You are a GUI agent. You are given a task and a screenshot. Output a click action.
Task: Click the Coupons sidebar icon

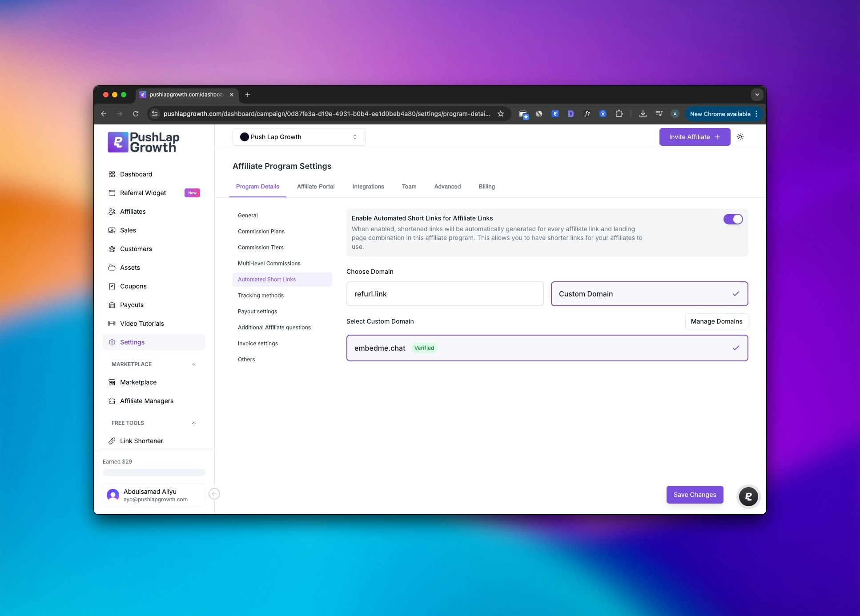(112, 286)
